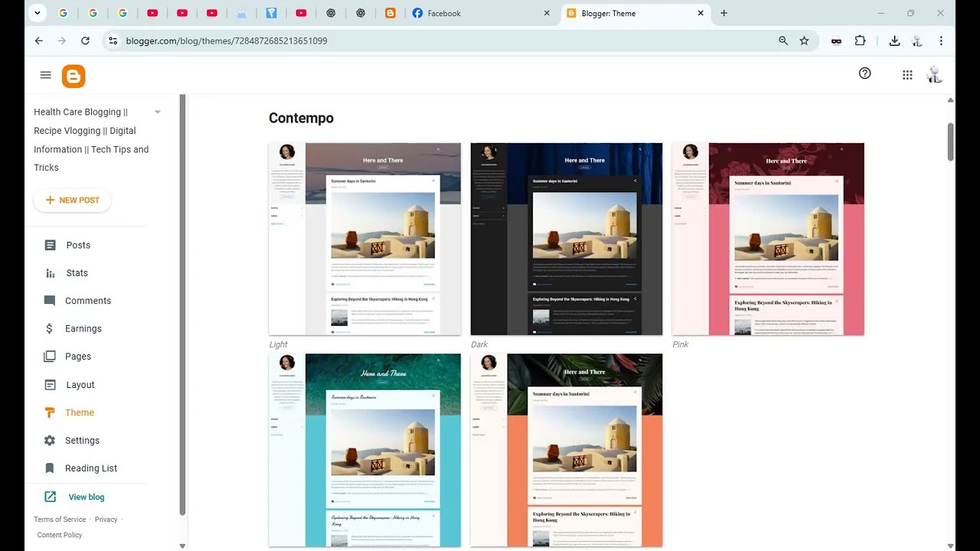This screenshot has width=980, height=551.
Task: Bookmark this page with the star icon
Action: point(804,41)
